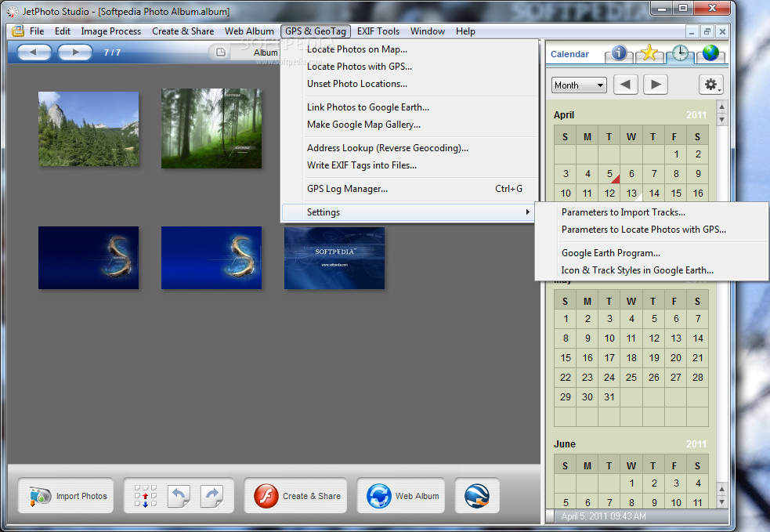Click the Create & Share toolbar button
Viewport: 770px width, 532px height.
click(x=295, y=496)
